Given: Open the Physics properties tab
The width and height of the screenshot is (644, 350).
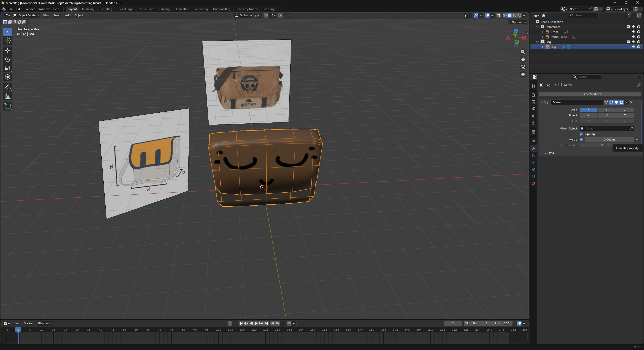Looking at the screenshot, I should 534,162.
